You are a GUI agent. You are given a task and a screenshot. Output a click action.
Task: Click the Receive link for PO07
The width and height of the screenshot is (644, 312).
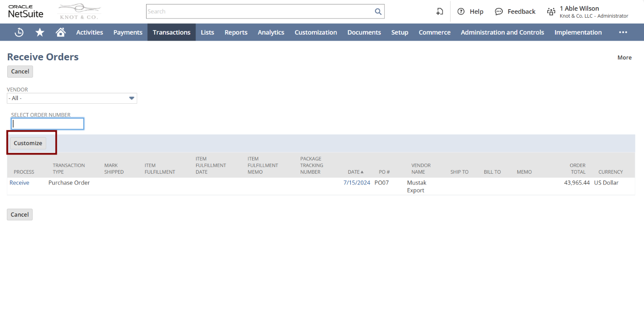pyautogui.click(x=19, y=183)
